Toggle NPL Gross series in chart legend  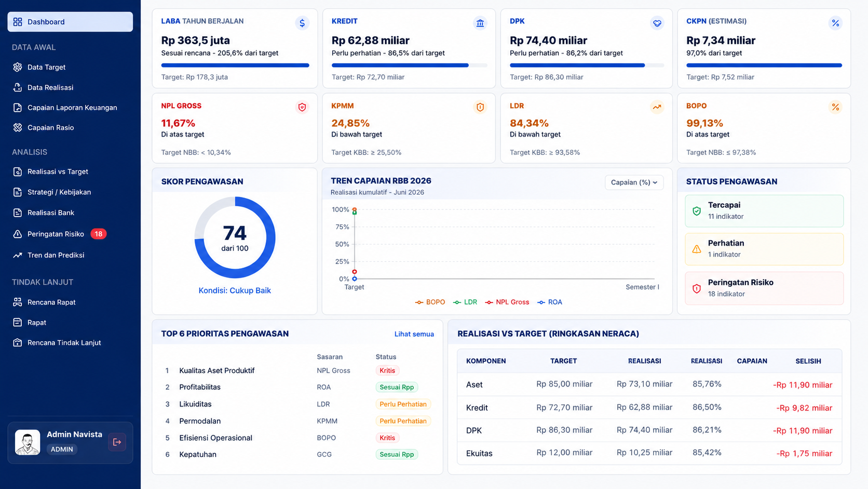point(507,302)
